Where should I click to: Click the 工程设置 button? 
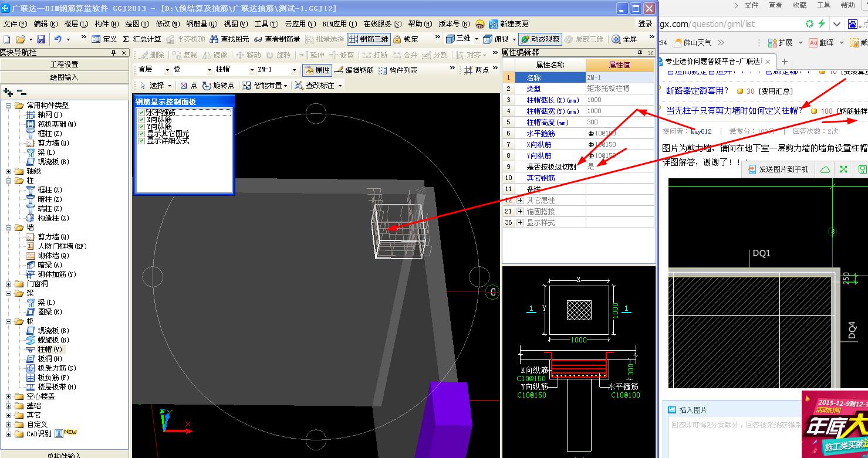pos(64,65)
